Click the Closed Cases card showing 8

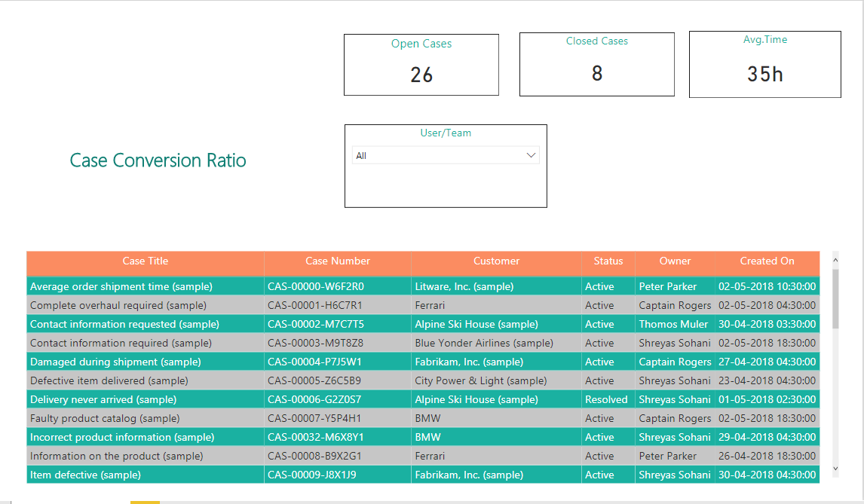[x=597, y=64]
